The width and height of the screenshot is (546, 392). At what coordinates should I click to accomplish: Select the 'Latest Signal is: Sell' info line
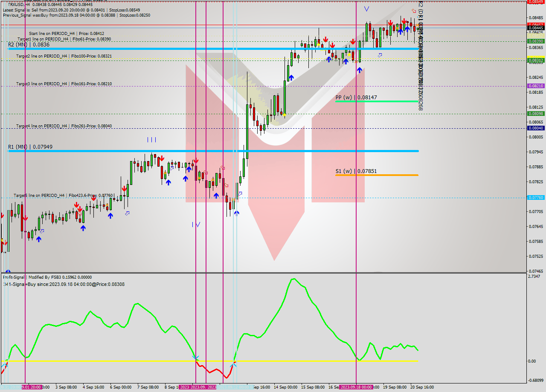point(72,9)
